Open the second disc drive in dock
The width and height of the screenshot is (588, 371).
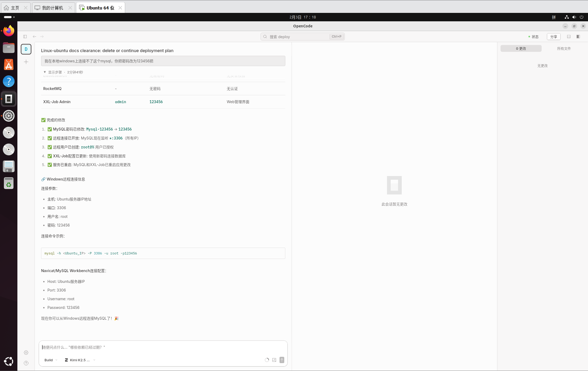9,149
